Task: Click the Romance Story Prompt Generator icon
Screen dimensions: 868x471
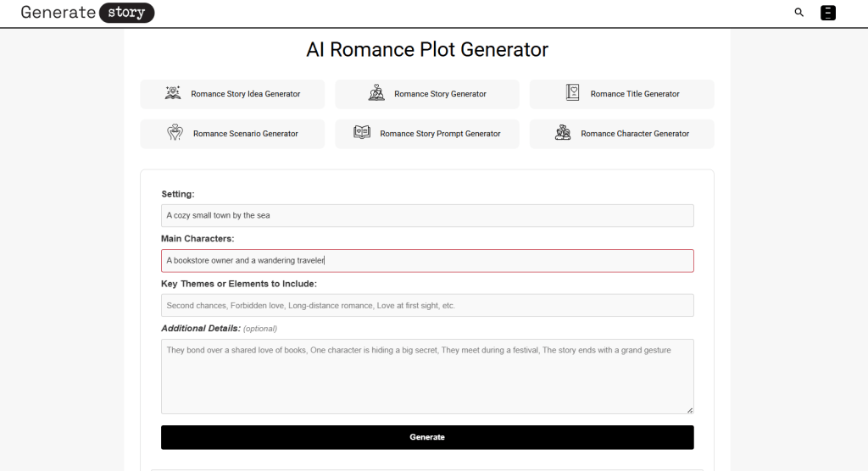Action: pos(362,133)
